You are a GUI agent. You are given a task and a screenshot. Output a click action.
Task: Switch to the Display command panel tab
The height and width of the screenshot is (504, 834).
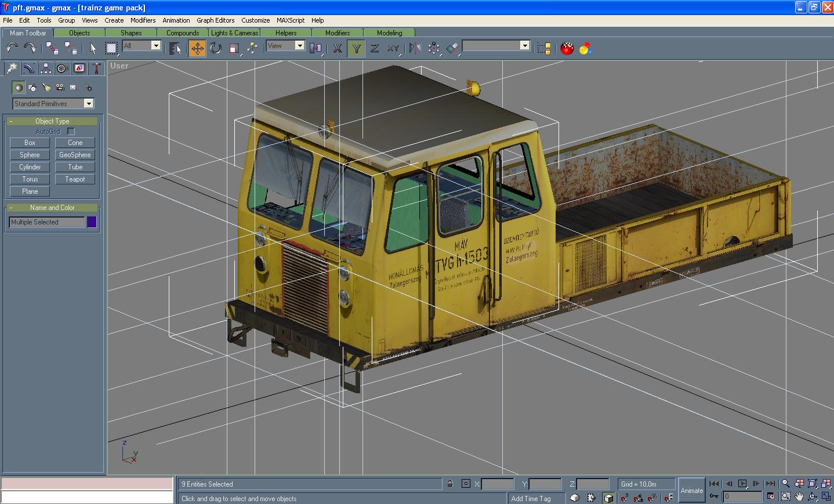[79, 68]
